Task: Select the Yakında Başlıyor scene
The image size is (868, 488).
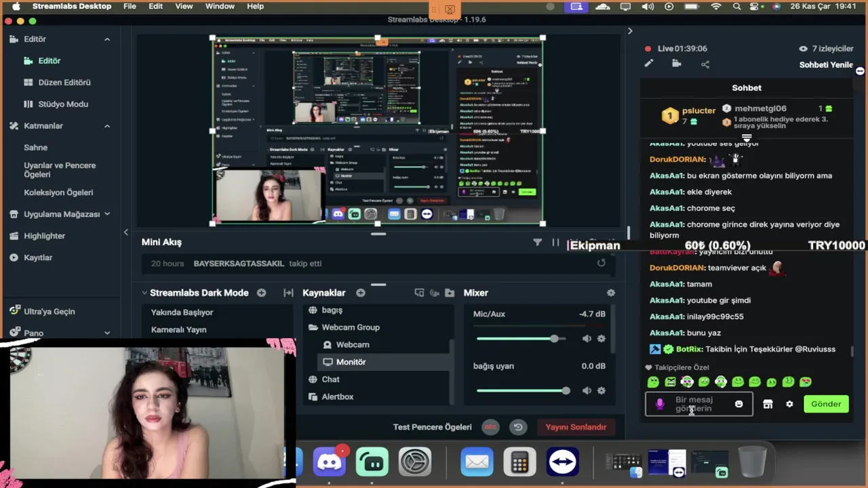Action: pos(182,312)
